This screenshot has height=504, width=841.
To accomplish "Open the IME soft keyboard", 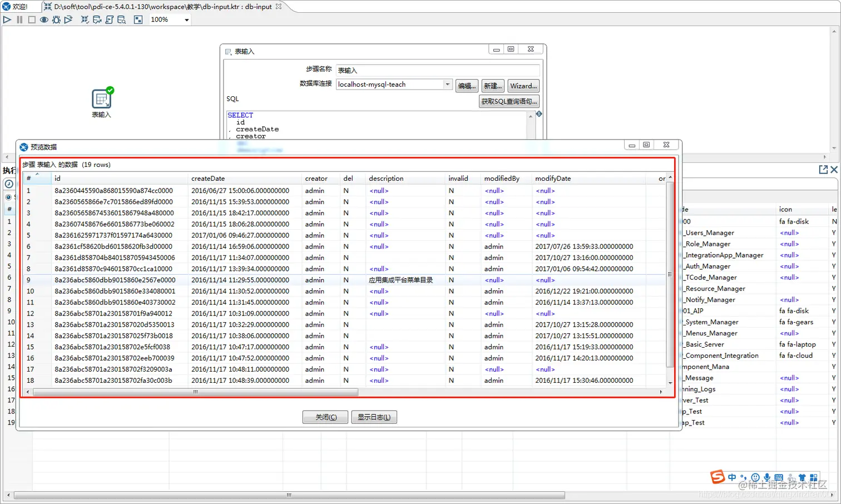I will (779, 477).
